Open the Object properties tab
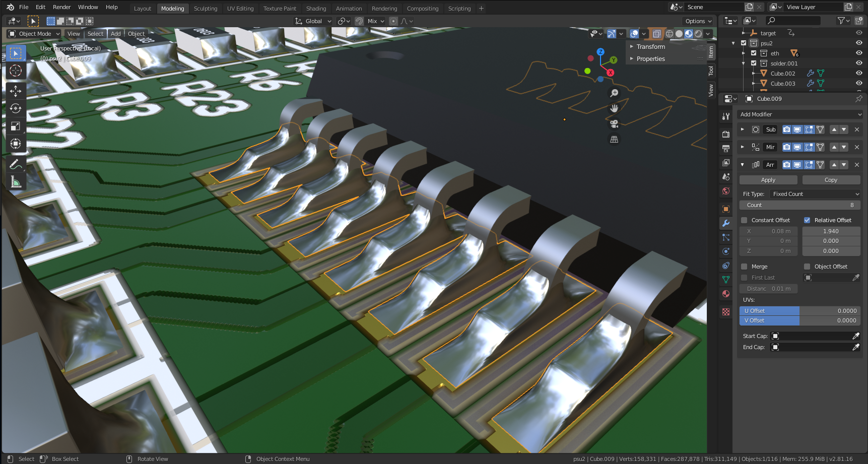Viewport: 868px width, 464px height. (x=726, y=209)
